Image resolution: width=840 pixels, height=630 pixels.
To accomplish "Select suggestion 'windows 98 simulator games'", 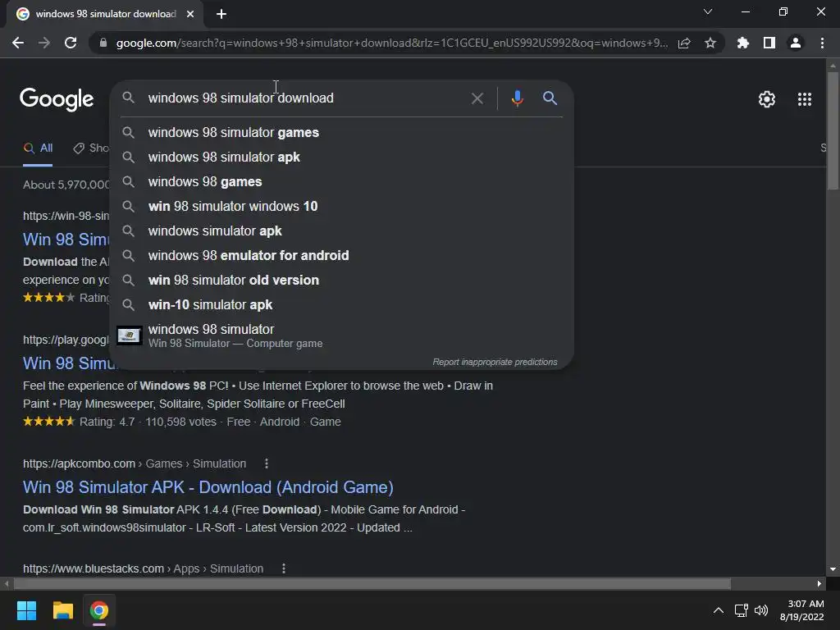I will point(341,132).
